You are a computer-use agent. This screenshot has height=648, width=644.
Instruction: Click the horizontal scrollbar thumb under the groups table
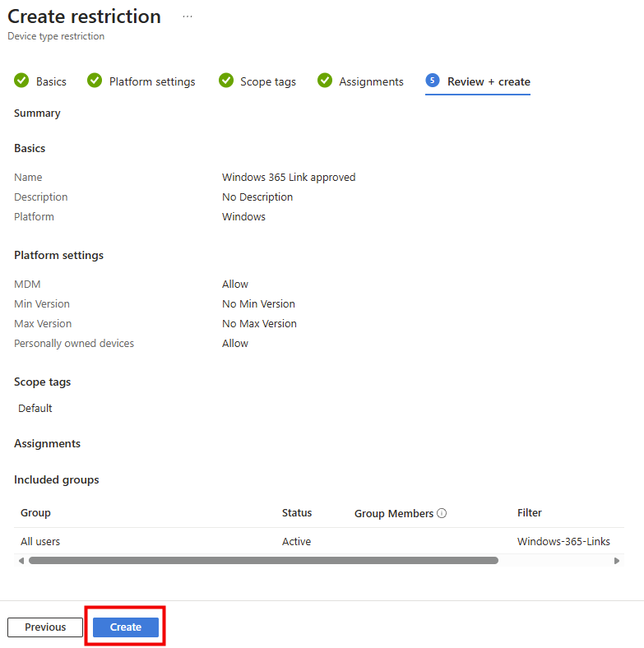click(263, 561)
